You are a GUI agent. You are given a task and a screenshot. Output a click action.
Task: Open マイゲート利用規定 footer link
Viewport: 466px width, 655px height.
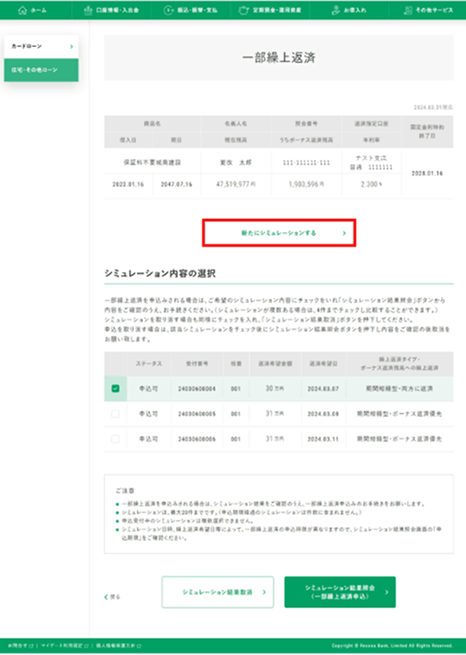tap(62, 646)
